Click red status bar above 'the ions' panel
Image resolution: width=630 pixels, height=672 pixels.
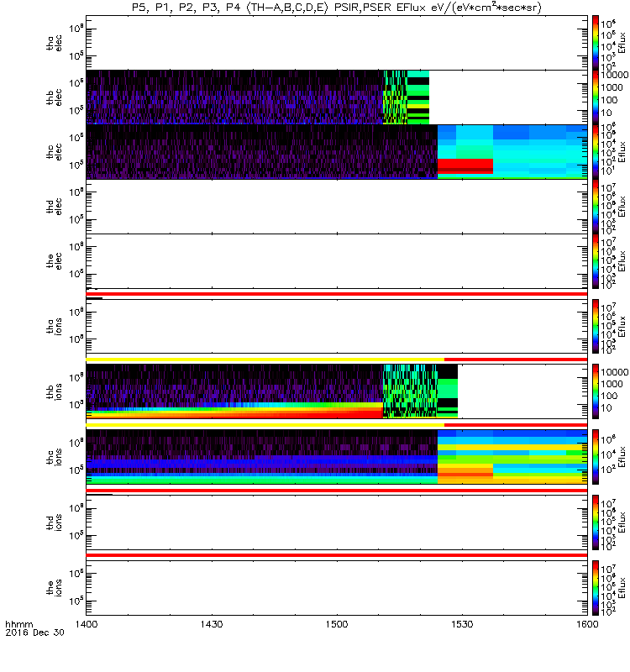tap(337, 555)
